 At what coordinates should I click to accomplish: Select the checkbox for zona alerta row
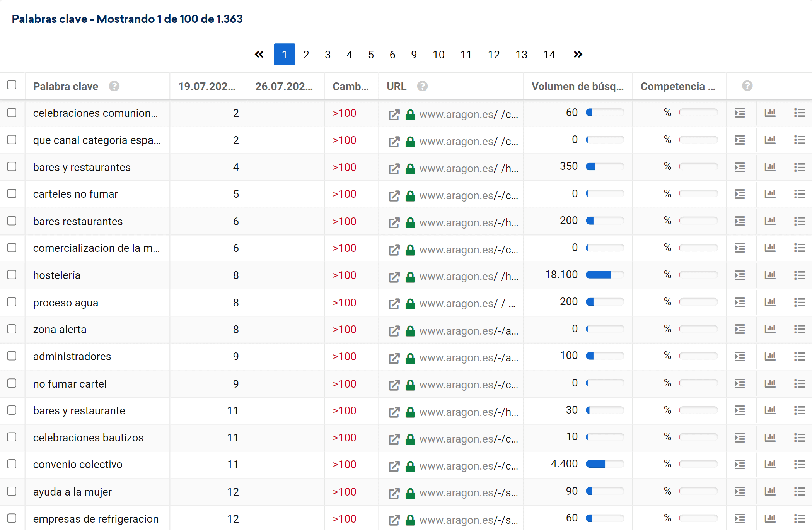[12, 329]
